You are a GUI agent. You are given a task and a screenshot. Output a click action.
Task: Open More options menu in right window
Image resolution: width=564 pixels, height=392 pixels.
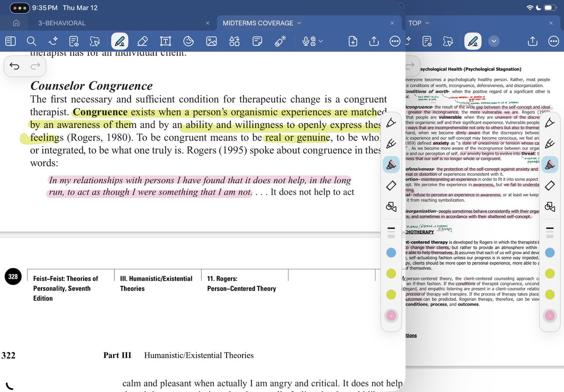click(x=554, y=41)
